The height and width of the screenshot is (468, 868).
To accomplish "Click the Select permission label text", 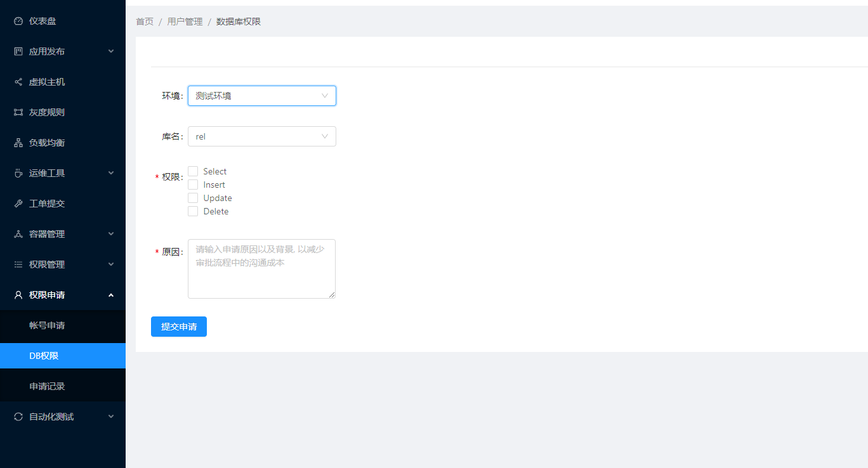I will 215,171.
